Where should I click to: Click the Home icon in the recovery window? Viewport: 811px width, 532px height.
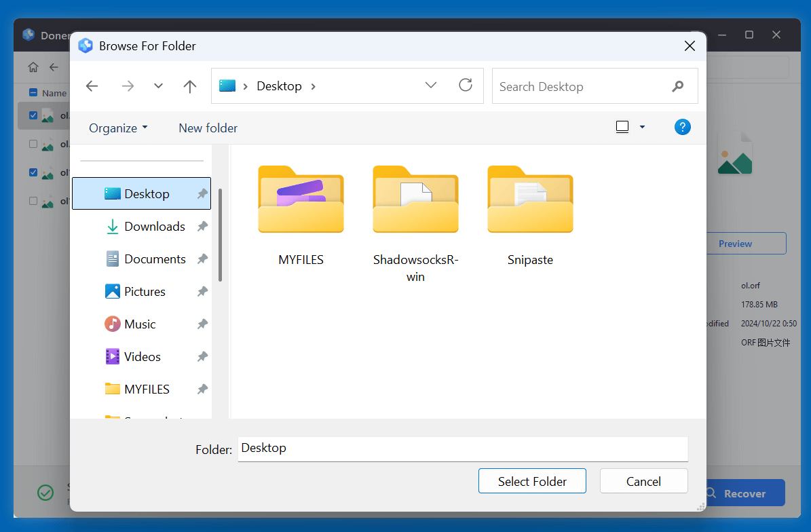click(x=33, y=67)
